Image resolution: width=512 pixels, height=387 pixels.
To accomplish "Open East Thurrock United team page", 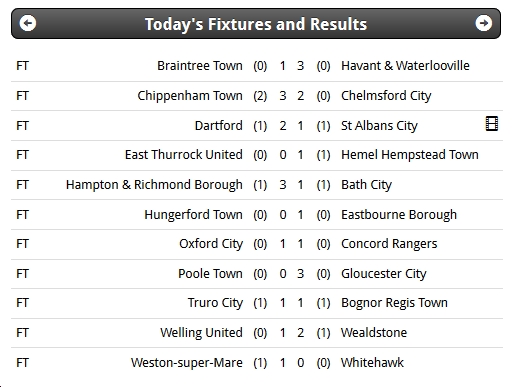I will pyautogui.click(x=184, y=155).
